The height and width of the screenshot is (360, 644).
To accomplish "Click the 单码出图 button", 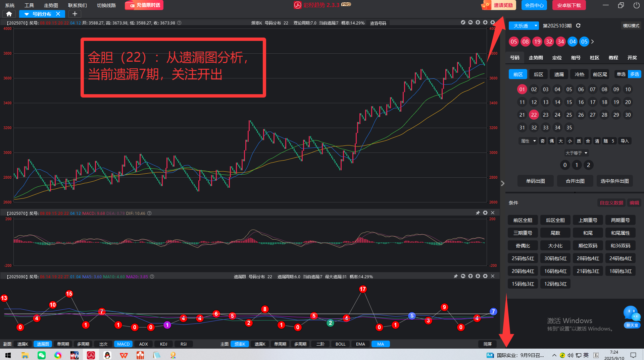I will 535,181.
